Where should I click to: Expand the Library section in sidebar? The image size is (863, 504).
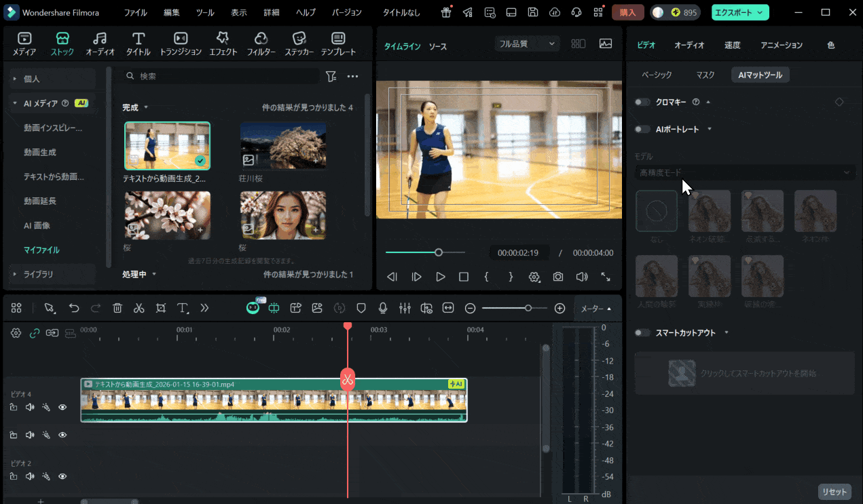(x=38, y=274)
